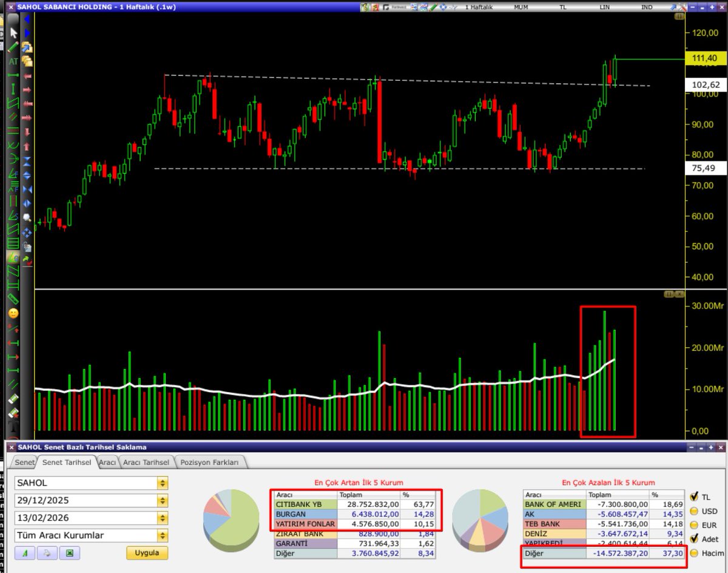
Task: Open the IND indicator selector
Action: click(x=647, y=7)
